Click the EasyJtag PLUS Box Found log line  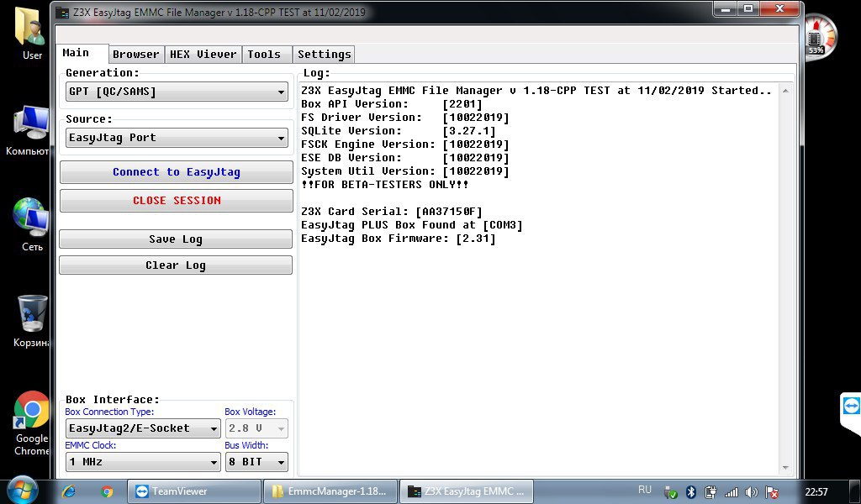[412, 225]
